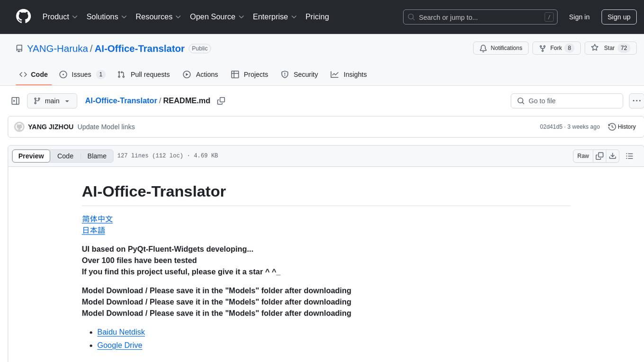Viewport: 644px width, 362px height.
Task: Select the Blame view
Action: (x=97, y=156)
